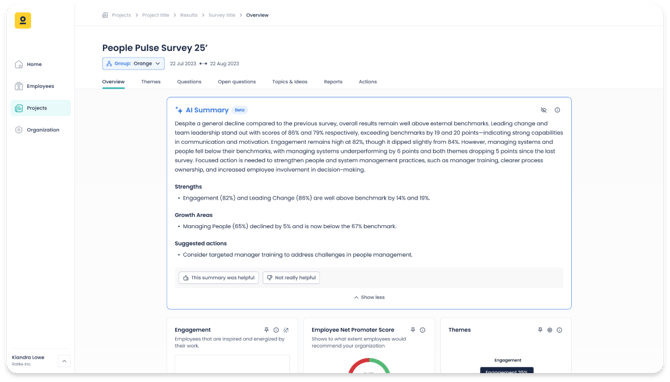This screenshot has height=382, width=670.
Task: Click the People Pulse Survey 25' title
Action: point(155,48)
